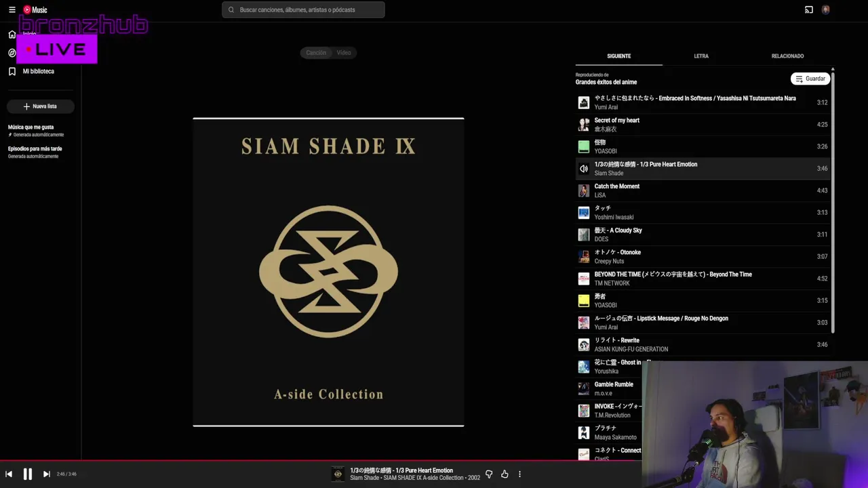Click プラチナ track thumbnail

(x=584, y=433)
